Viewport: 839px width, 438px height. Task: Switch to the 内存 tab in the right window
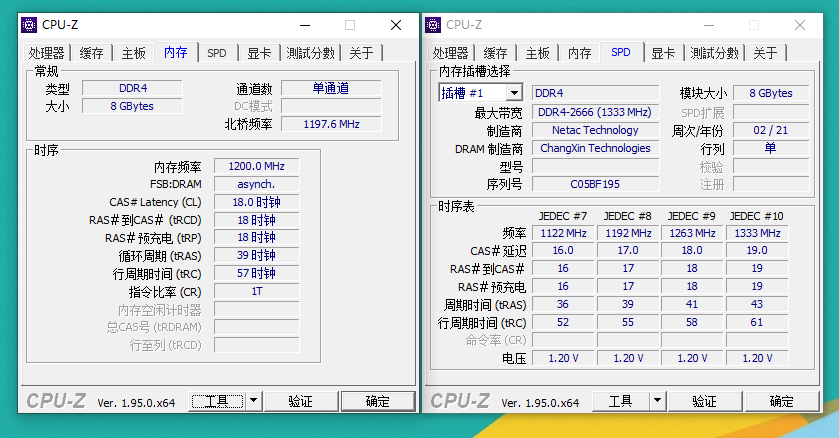(580, 53)
